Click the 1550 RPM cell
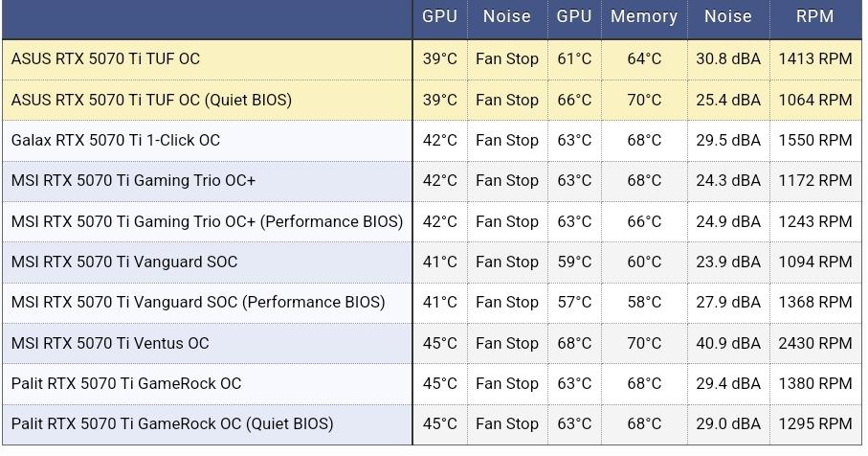The width and height of the screenshot is (868, 456). point(814,140)
